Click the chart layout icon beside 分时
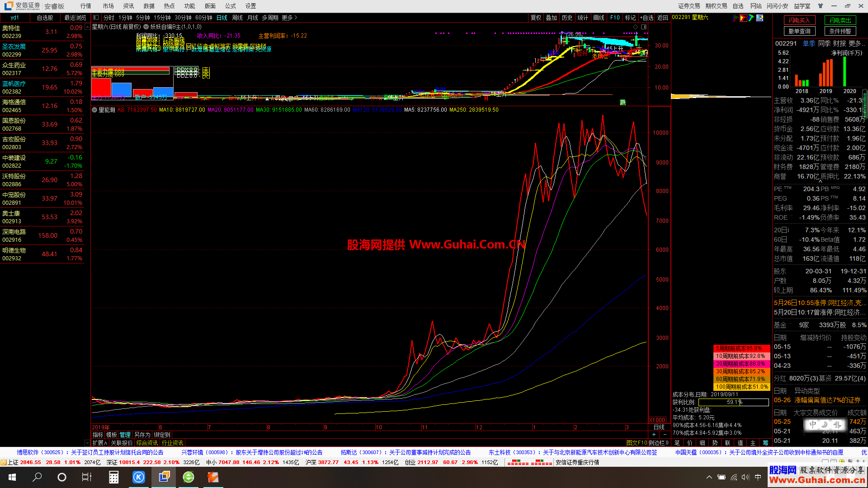 pos(96,18)
